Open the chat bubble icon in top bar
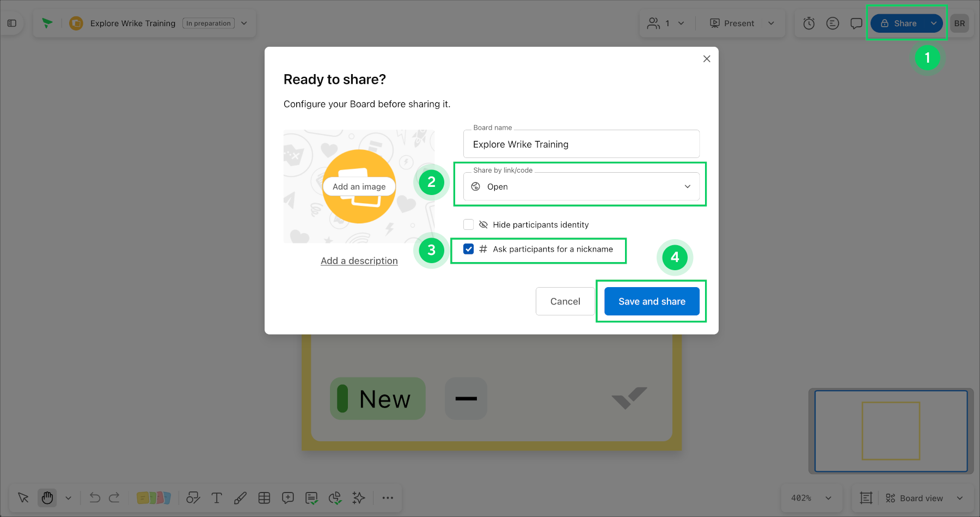 (x=856, y=23)
